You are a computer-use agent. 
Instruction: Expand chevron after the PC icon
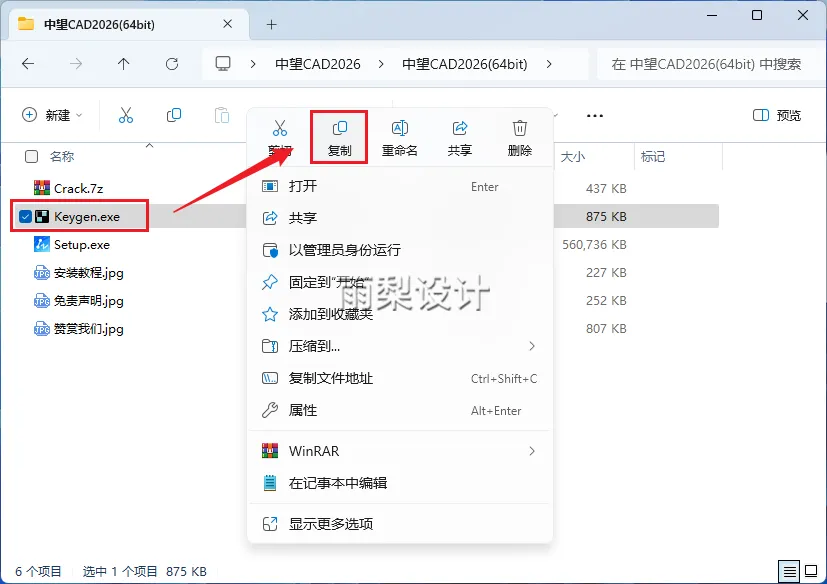[x=253, y=64]
